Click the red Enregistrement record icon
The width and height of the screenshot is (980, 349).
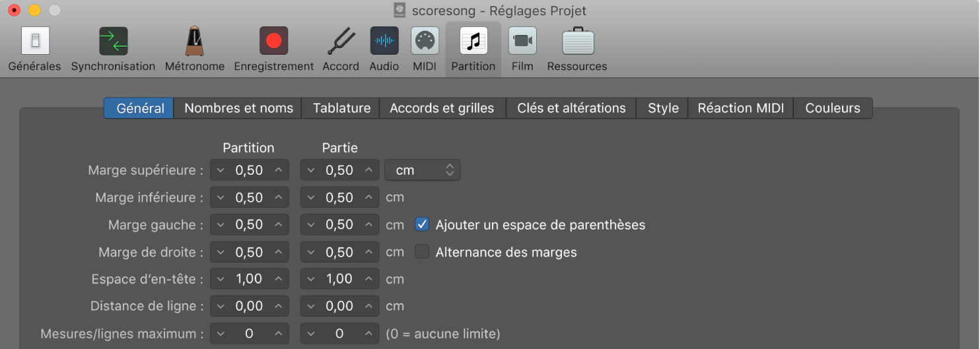tap(273, 41)
